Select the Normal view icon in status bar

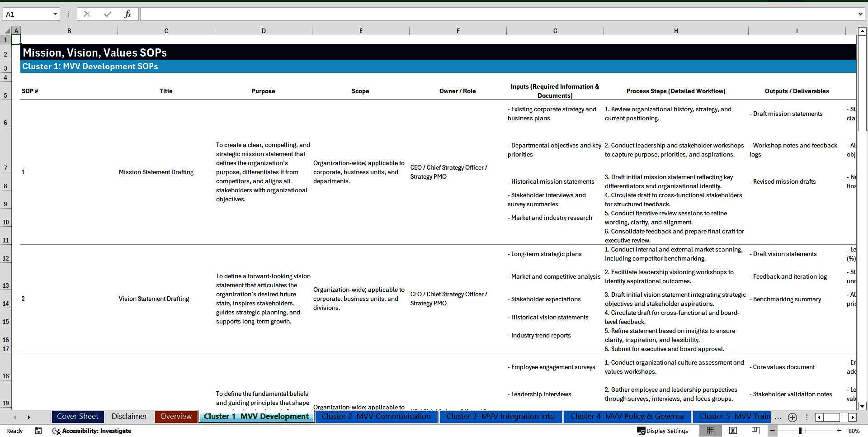point(711,431)
